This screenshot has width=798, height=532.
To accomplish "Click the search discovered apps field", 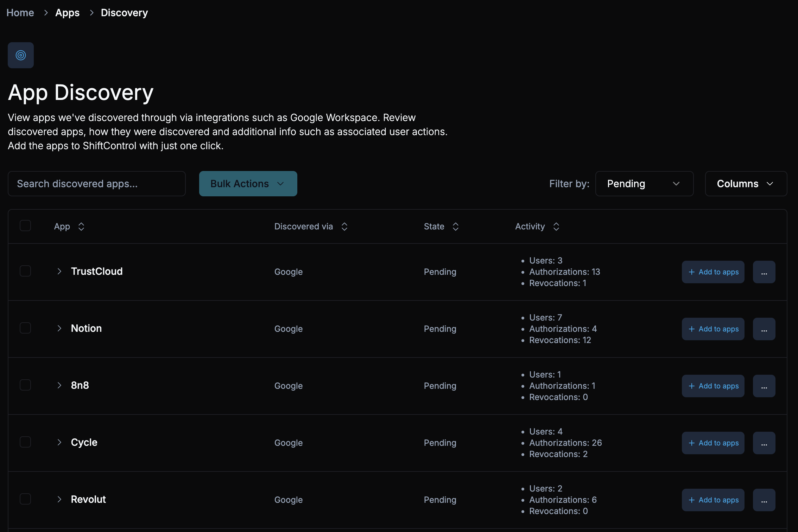I will point(96,183).
